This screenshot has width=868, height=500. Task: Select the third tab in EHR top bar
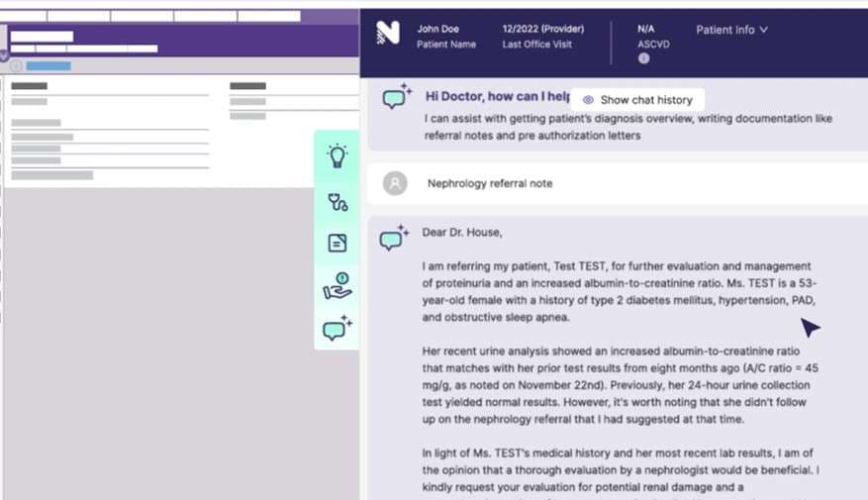[x=142, y=16]
